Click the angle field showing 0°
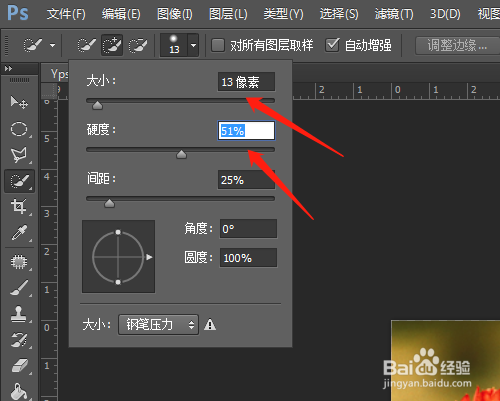This screenshot has width=500, height=401. tap(248, 229)
